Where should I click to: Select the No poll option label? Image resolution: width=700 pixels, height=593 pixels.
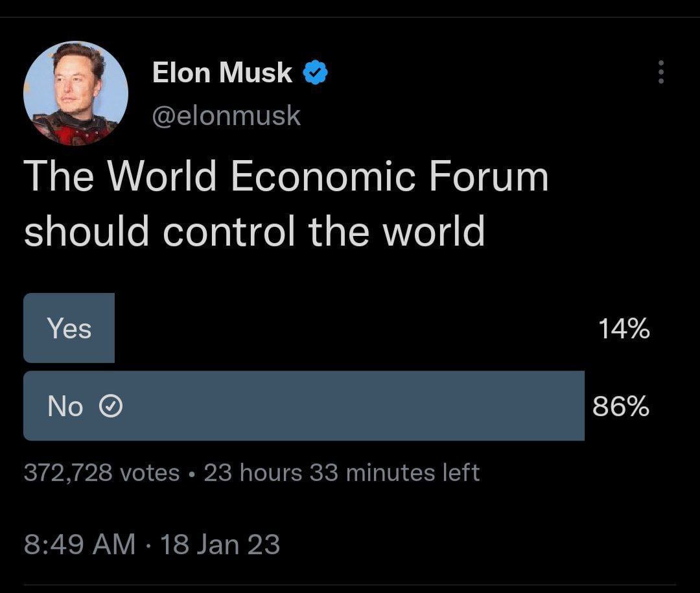65,406
